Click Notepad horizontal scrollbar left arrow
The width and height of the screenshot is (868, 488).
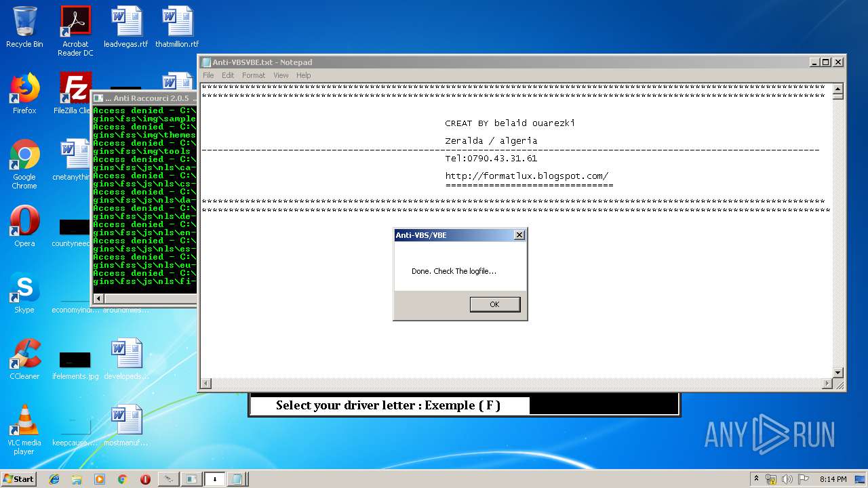click(x=206, y=384)
